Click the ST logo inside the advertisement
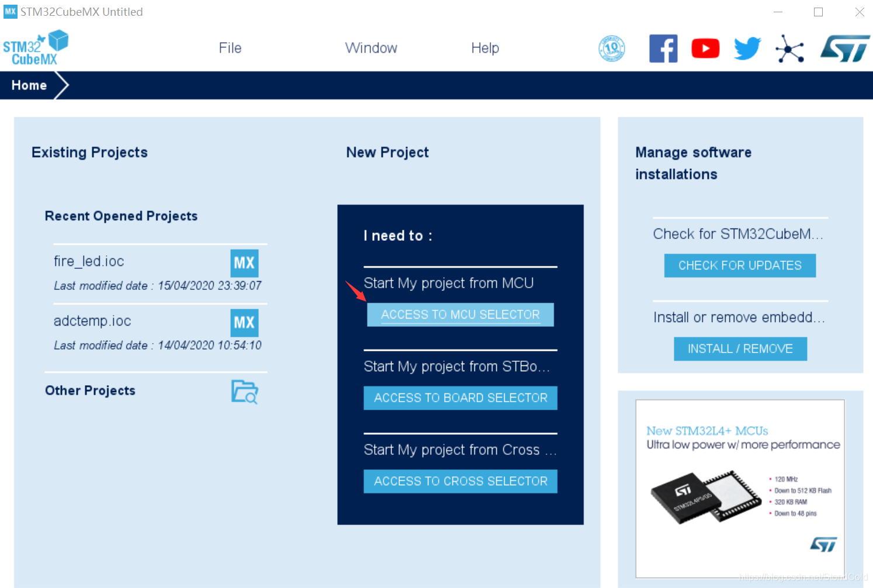 click(823, 544)
